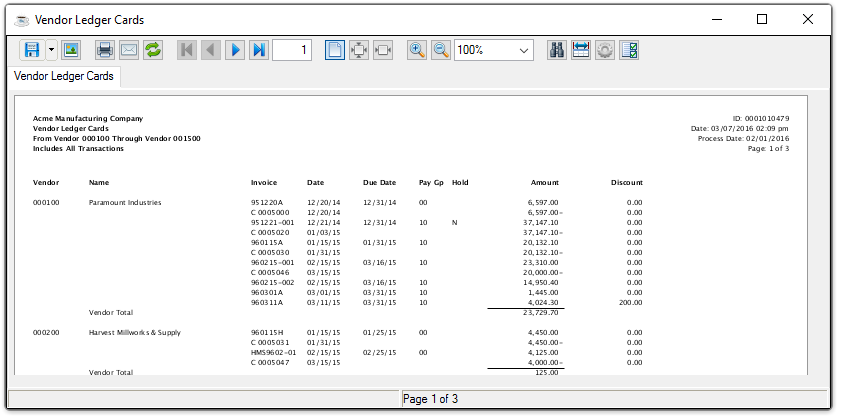This screenshot has height=419, width=841.
Task: Click invoice 951220A
Action: coord(267,203)
